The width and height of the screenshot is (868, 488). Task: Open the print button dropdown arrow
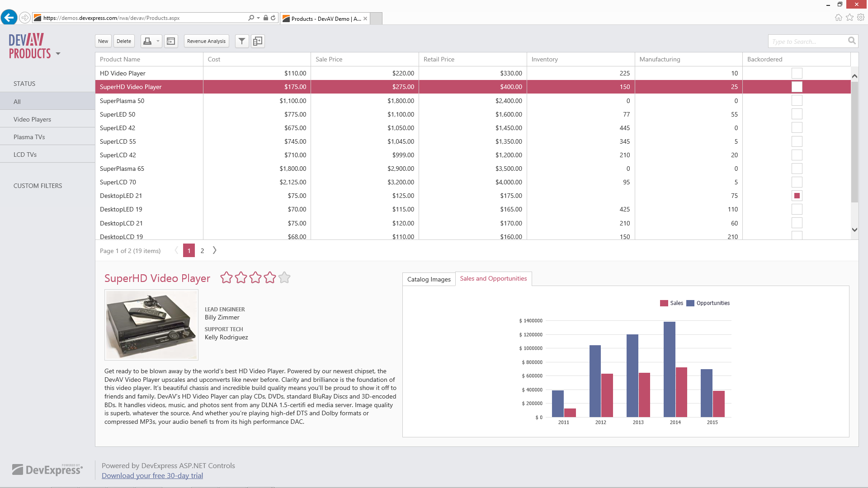158,41
